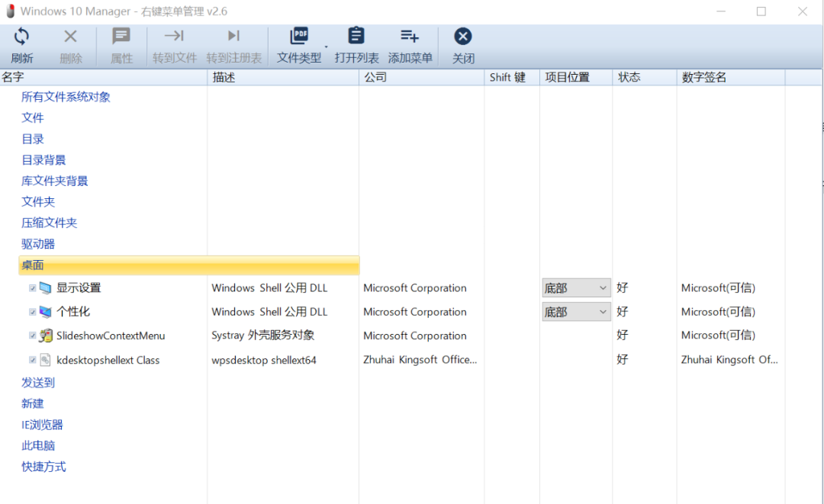The image size is (824, 504).
Task: Click the Zhuhai Kingsoft Of... signature cell
Action: coord(729,360)
